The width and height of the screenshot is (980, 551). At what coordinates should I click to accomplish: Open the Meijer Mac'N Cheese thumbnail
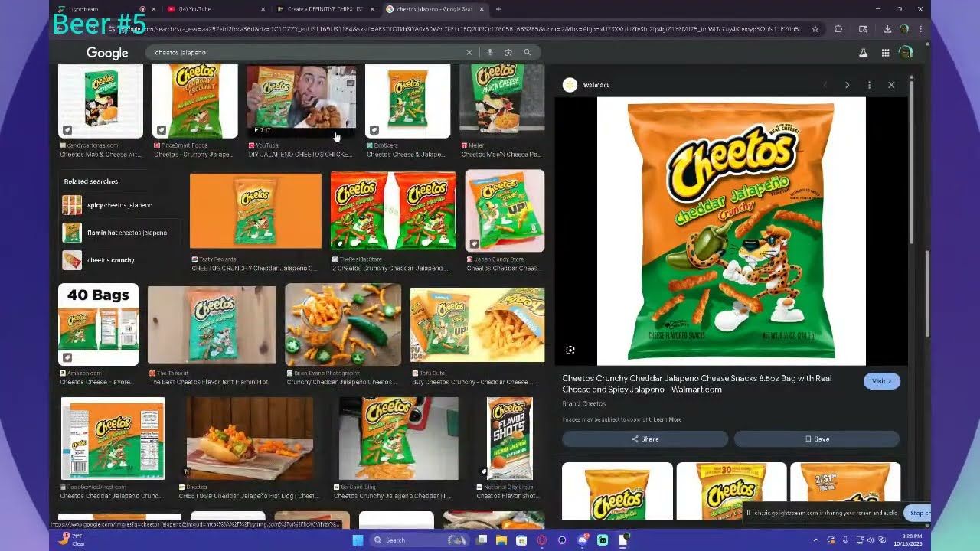[501, 100]
